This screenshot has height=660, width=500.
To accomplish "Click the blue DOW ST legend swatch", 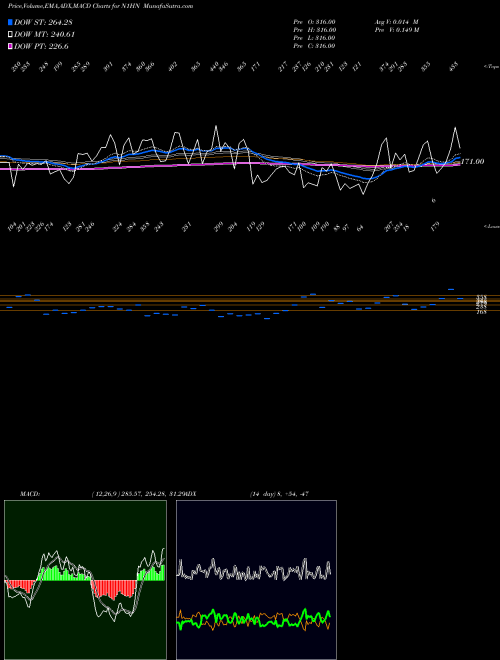I will coord(10,22).
